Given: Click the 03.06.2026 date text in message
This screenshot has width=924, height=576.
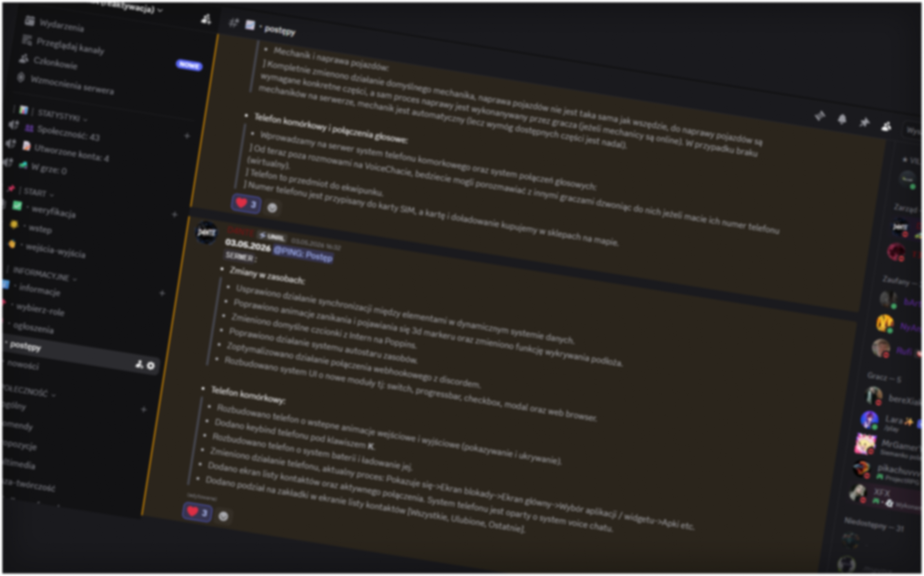Looking at the screenshot, I should 247,246.
